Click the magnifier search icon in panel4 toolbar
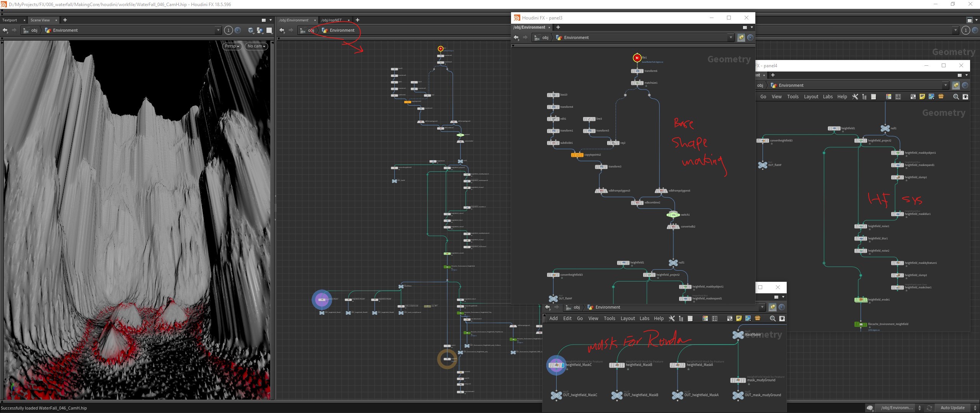980x413 pixels. tap(956, 97)
